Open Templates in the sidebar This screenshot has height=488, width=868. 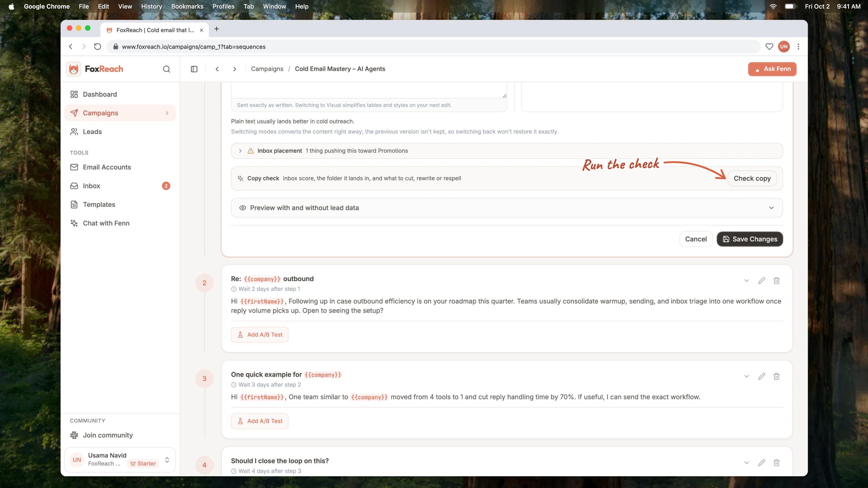[x=120, y=205]
